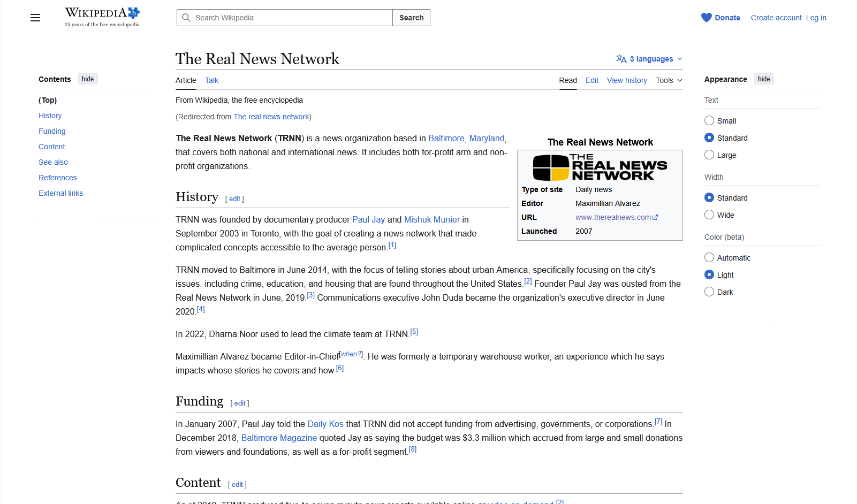Screen dimensions: 857x504
Task: Click 'Maximillian Alvarez' editor value in infobox
Action: [x=608, y=203]
